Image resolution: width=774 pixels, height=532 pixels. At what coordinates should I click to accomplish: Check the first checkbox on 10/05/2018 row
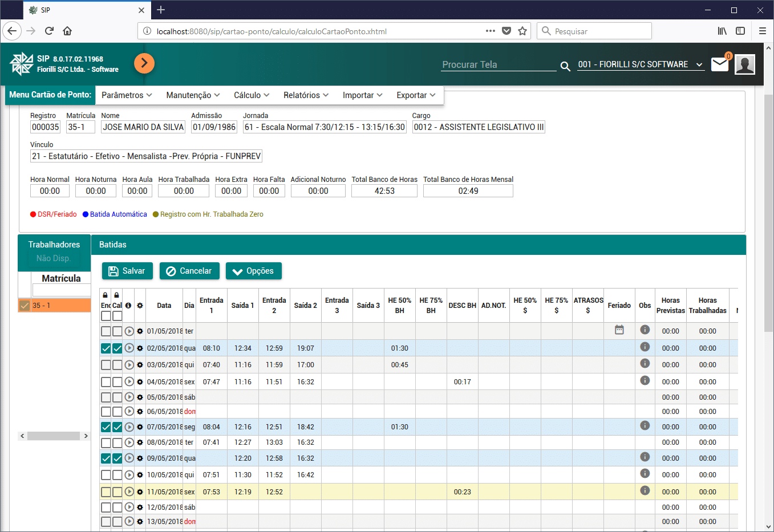click(106, 475)
